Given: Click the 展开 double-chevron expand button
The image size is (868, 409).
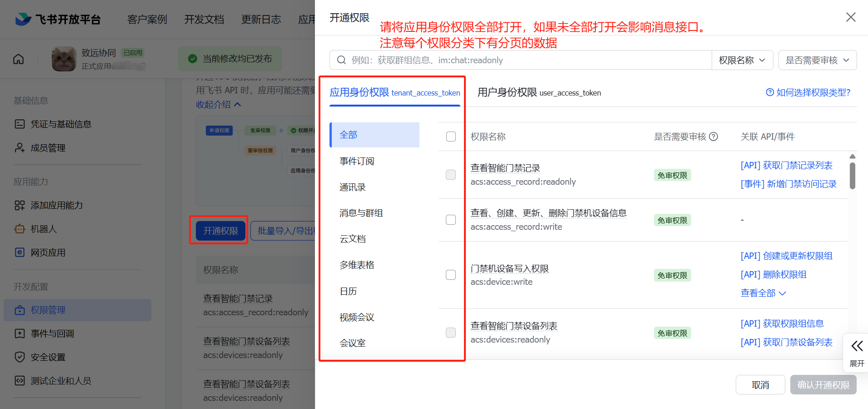Looking at the screenshot, I should pyautogui.click(x=857, y=353).
